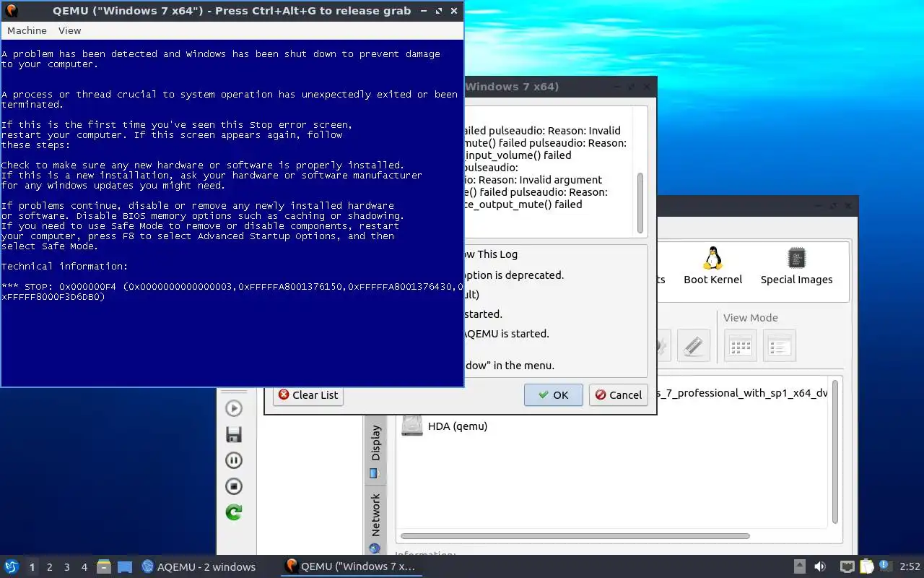Open the View menu in QEMU window

coord(69,30)
